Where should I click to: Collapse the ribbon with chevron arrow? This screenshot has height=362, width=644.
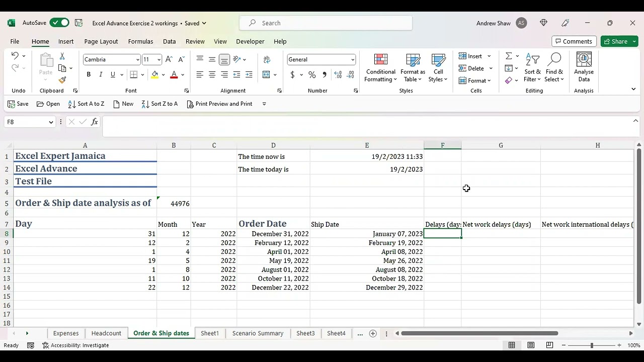click(x=633, y=89)
